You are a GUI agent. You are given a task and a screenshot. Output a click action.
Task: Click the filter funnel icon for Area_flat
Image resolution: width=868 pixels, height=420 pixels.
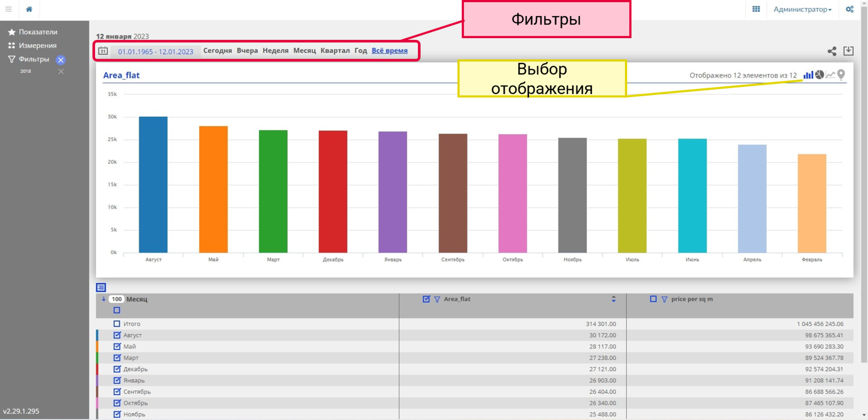tap(437, 299)
